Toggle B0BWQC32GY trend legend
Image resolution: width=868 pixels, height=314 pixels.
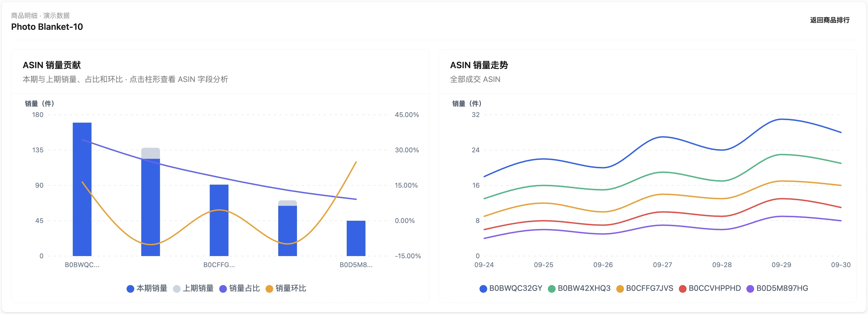(x=511, y=288)
